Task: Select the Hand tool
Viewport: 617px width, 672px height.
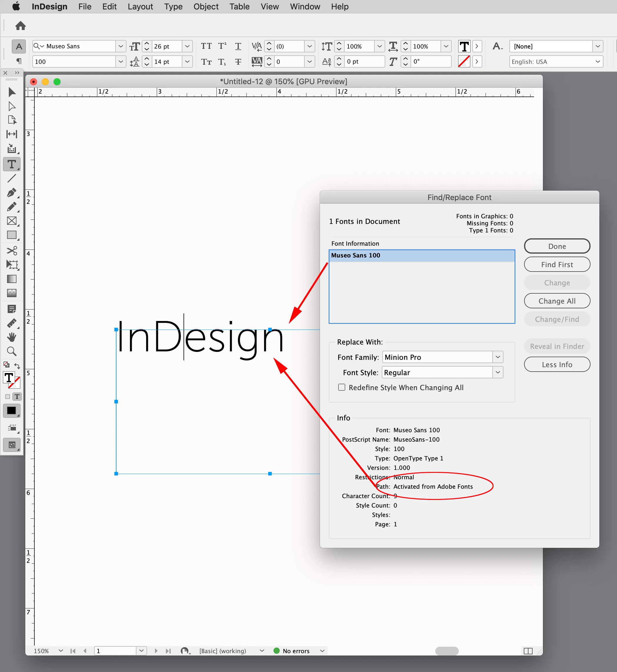Action: point(11,337)
